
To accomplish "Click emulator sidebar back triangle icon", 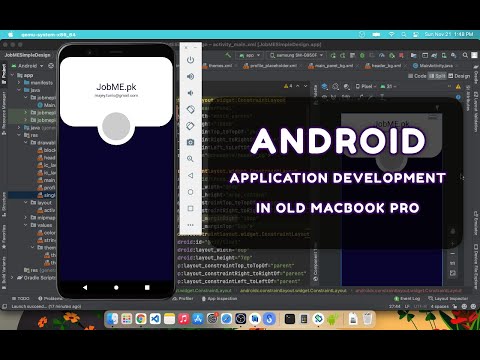I will coord(190,175).
